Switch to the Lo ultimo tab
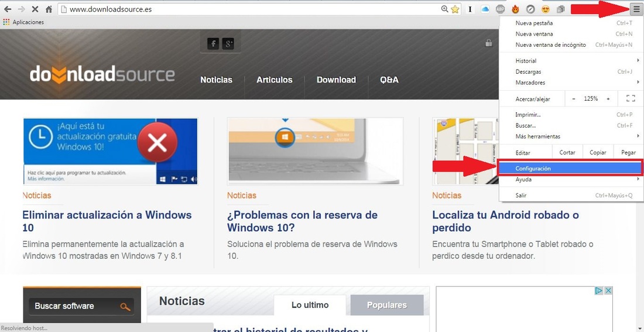644x332 pixels. coord(310,305)
